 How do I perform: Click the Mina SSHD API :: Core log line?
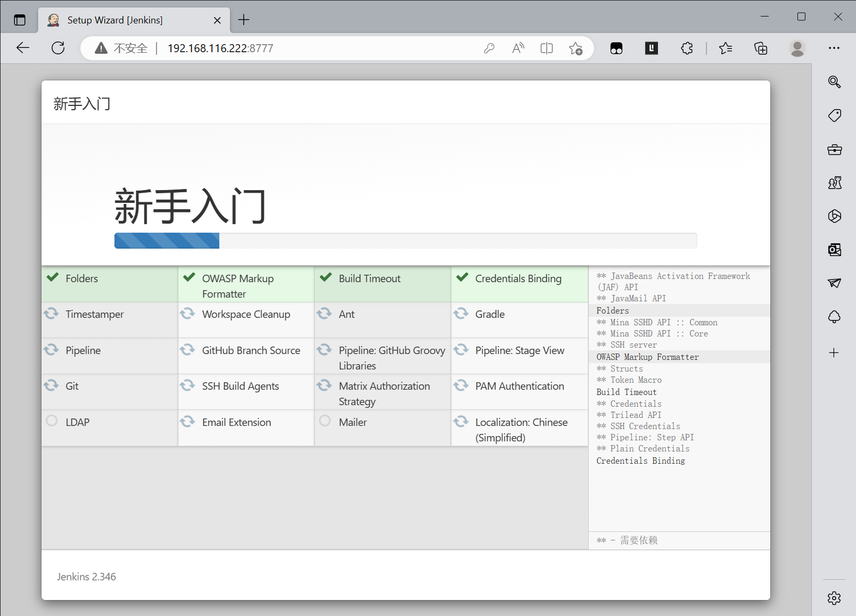click(x=652, y=334)
